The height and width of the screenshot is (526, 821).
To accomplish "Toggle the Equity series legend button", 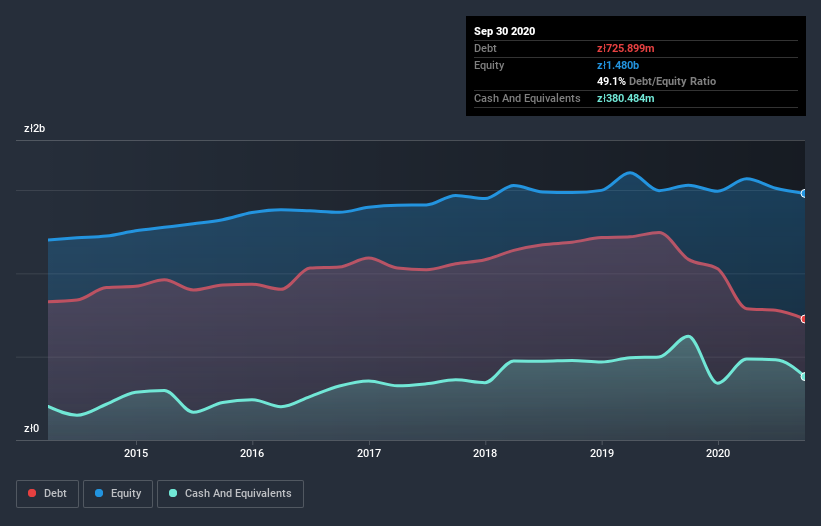I will [118, 494].
